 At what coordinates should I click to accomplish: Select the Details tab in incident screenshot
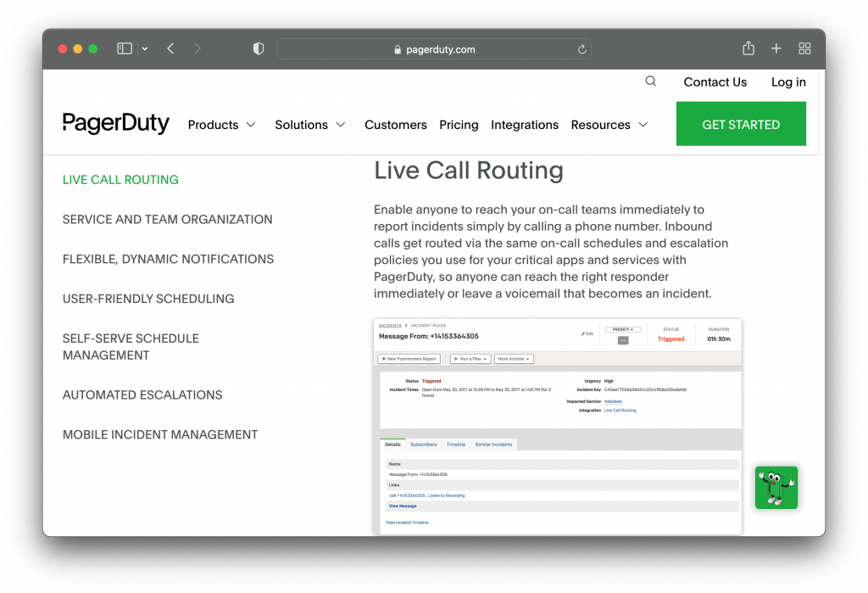[x=392, y=445]
